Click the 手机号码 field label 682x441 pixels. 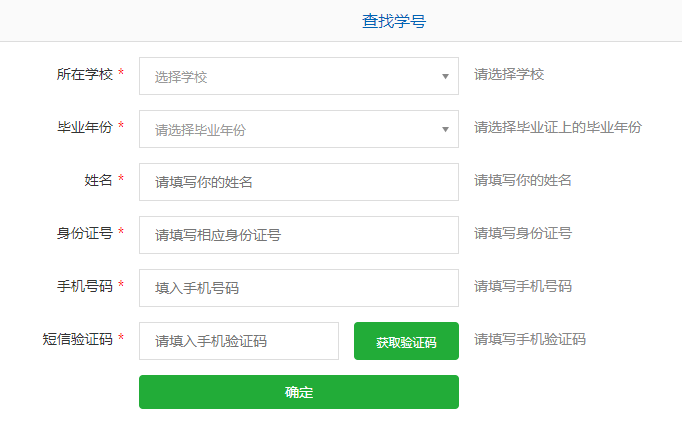point(84,286)
